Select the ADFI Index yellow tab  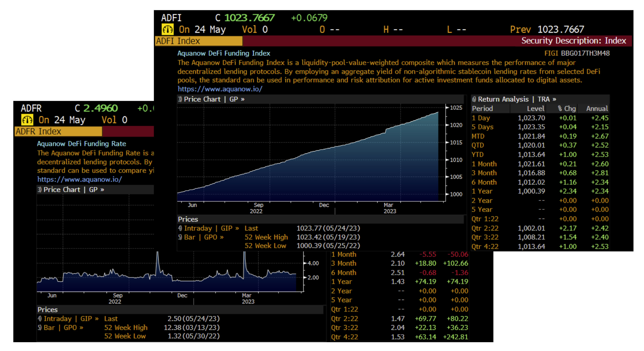(198, 41)
